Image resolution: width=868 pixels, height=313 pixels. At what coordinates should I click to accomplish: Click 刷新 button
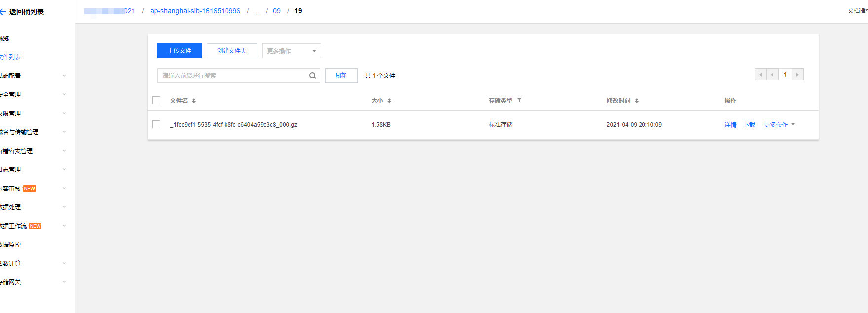coord(341,76)
